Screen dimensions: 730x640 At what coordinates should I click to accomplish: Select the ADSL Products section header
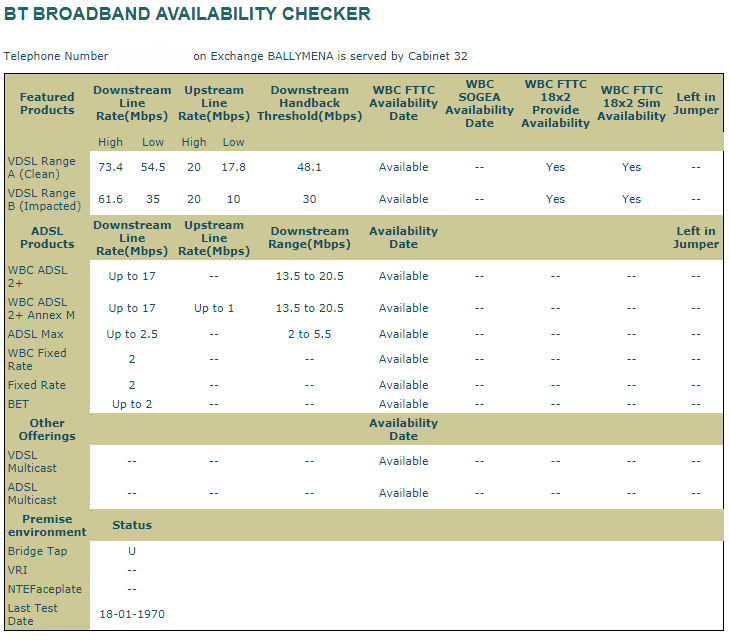point(47,237)
